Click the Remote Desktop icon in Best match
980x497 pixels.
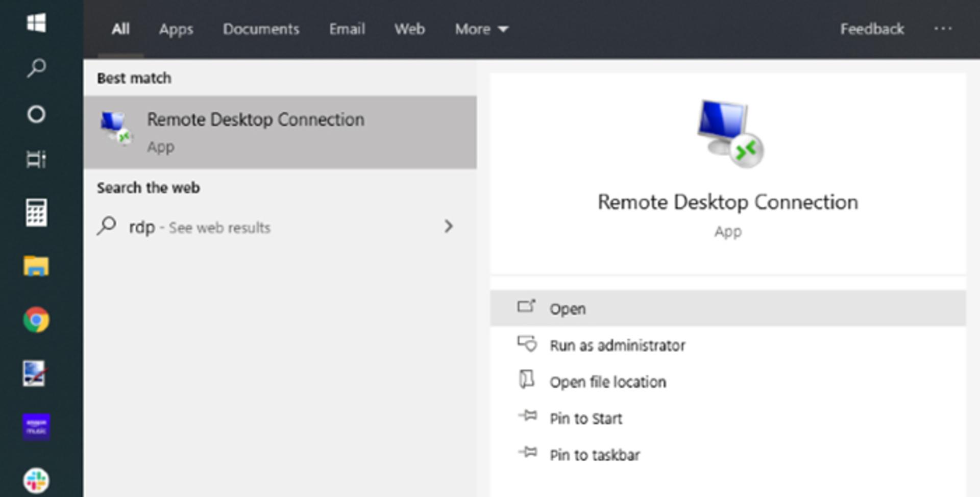(x=116, y=128)
